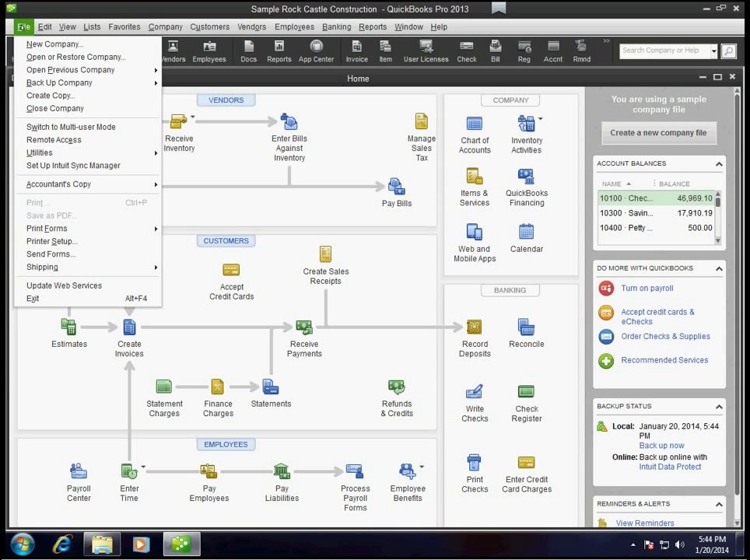Viewport: 750px width, 560px height.
Task: Click the Print Checks icon
Action: pos(474,463)
